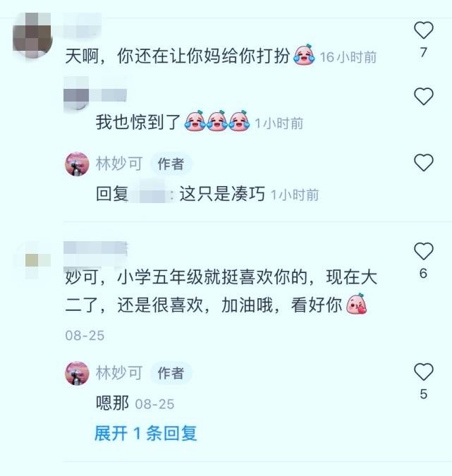
Task: Tap username 林妙可 above '这只是凑巧'
Action: (119, 164)
